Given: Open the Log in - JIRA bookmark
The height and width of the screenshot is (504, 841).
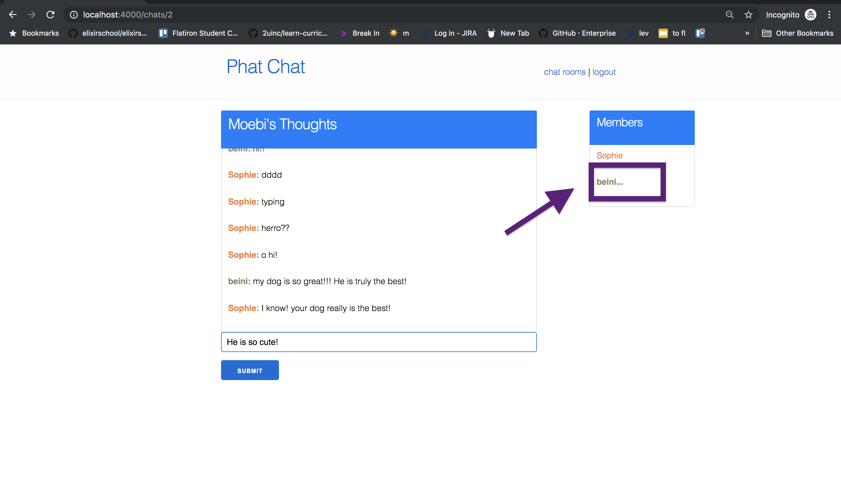Looking at the screenshot, I should pyautogui.click(x=449, y=33).
